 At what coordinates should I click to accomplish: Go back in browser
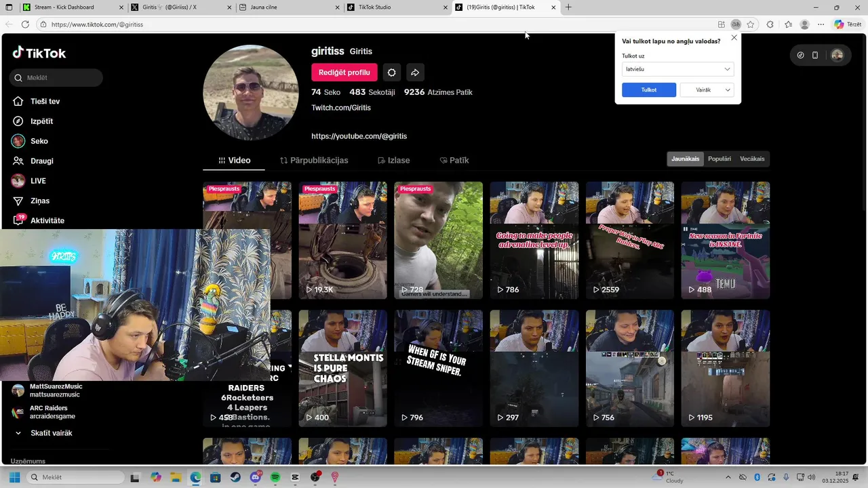(8, 24)
